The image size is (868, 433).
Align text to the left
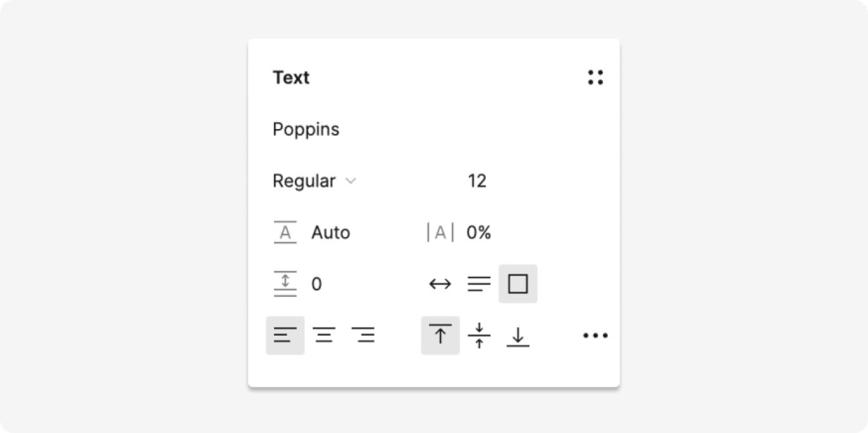(285, 335)
